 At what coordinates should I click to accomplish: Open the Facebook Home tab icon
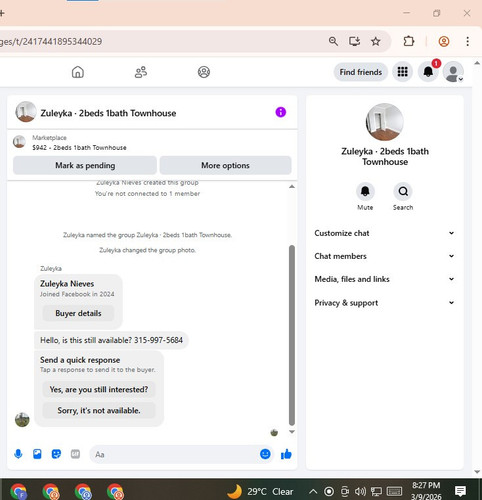(x=78, y=72)
